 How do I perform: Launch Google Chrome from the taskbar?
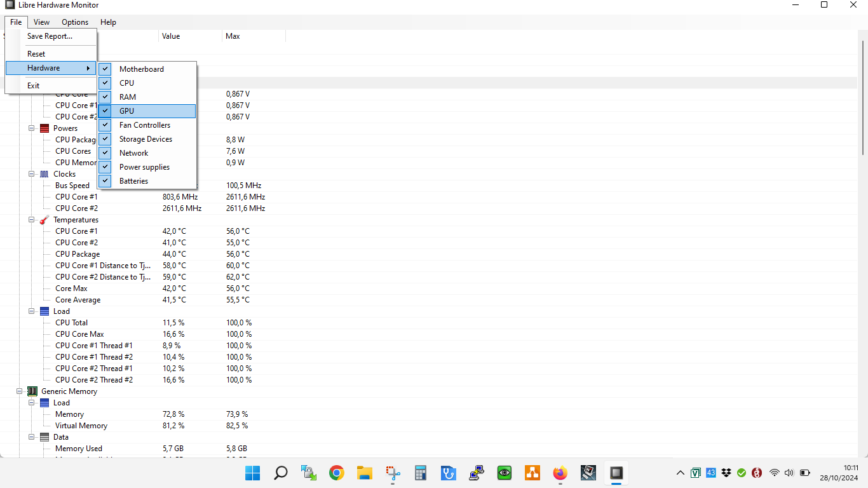click(336, 473)
